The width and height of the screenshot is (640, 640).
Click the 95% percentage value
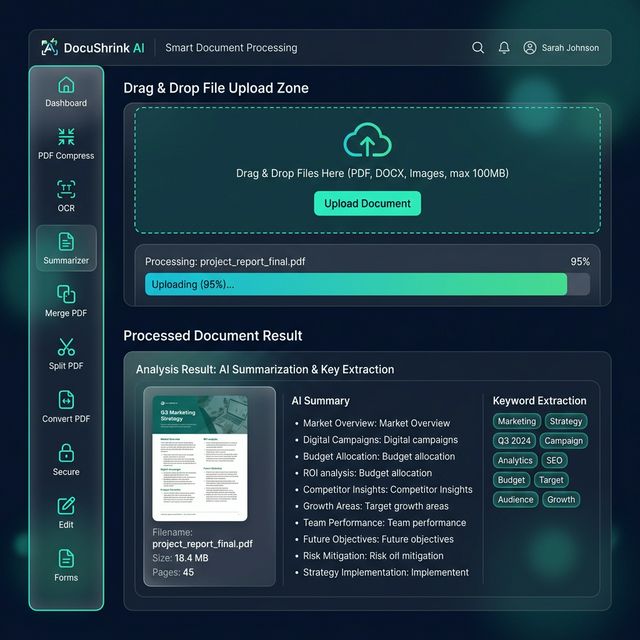(x=580, y=262)
